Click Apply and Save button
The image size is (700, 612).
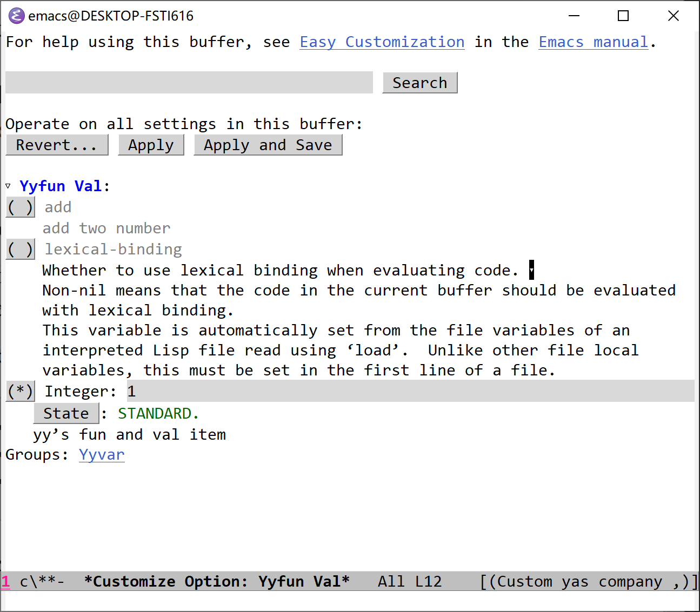click(x=268, y=145)
